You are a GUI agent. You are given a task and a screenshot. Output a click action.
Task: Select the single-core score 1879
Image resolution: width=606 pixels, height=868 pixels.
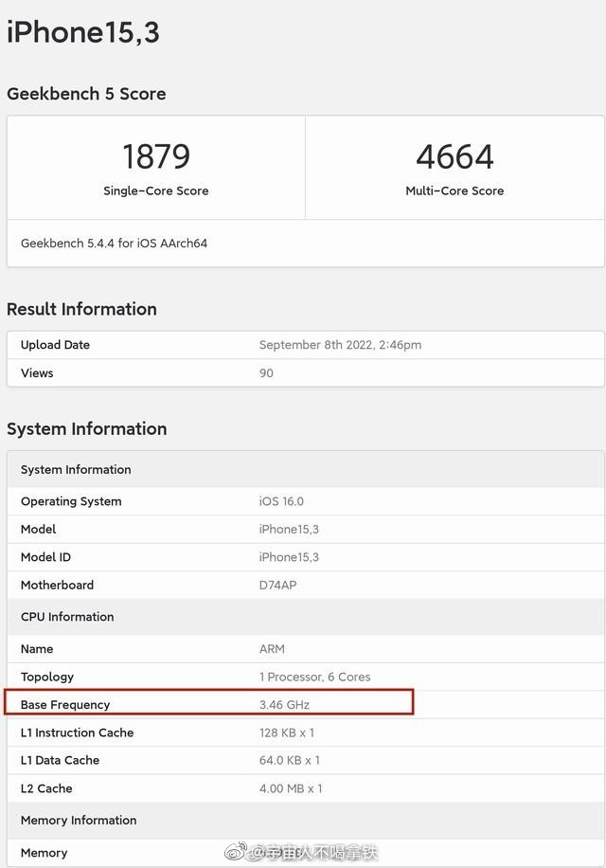pos(156,156)
